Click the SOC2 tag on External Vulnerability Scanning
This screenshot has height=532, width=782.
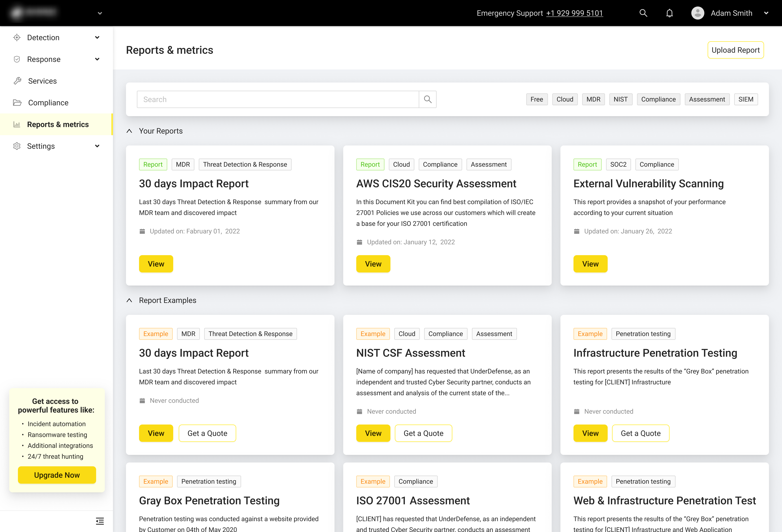tap(618, 164)
